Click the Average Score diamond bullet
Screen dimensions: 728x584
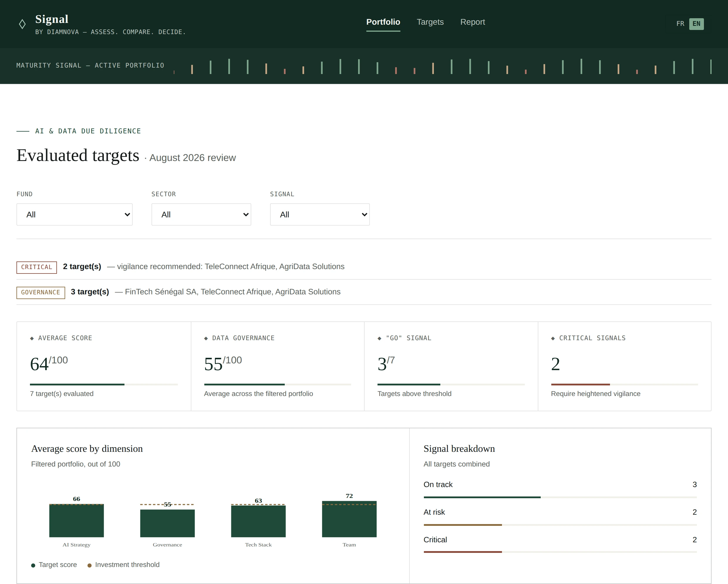point(32,338)
